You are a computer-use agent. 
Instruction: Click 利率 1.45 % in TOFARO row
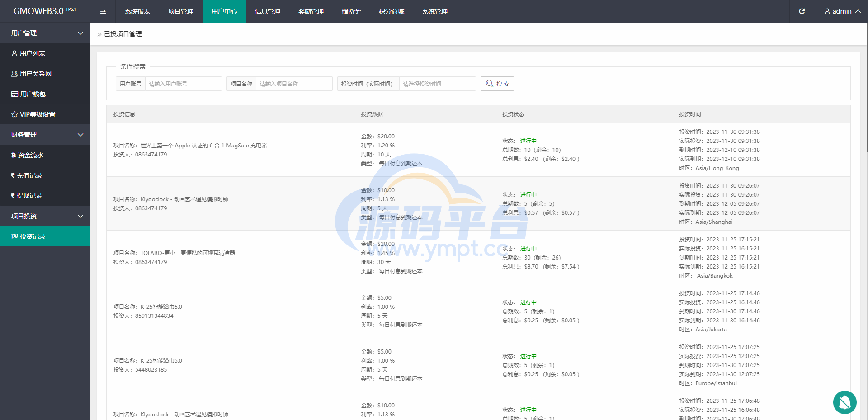pos(378,253)
